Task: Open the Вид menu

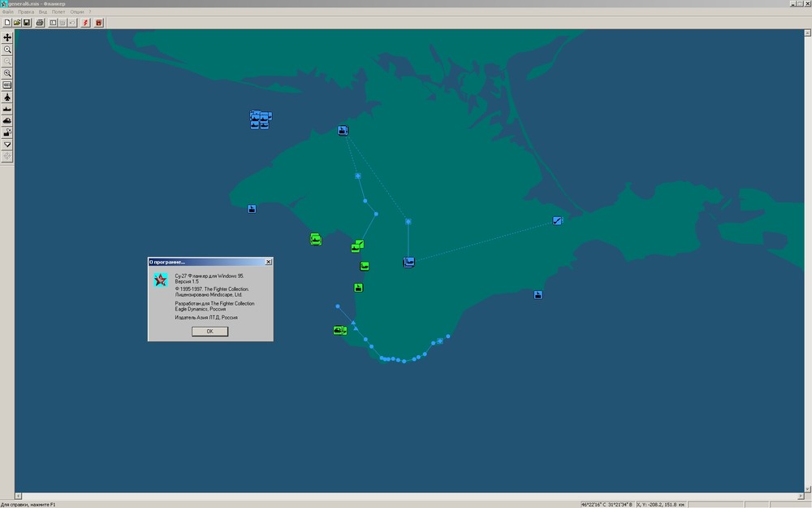Action: [43, 11]
